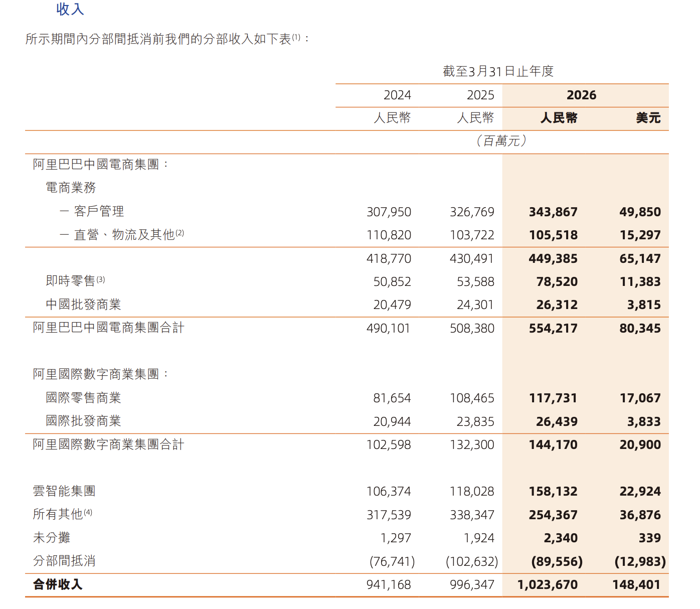Click the 即時零售 row label
Viewport: 700px width, 609px height.
point(71,281)
